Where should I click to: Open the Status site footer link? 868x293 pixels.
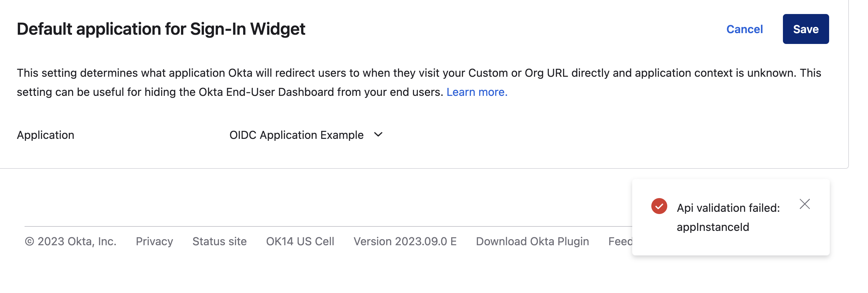[x=219, y=241]
